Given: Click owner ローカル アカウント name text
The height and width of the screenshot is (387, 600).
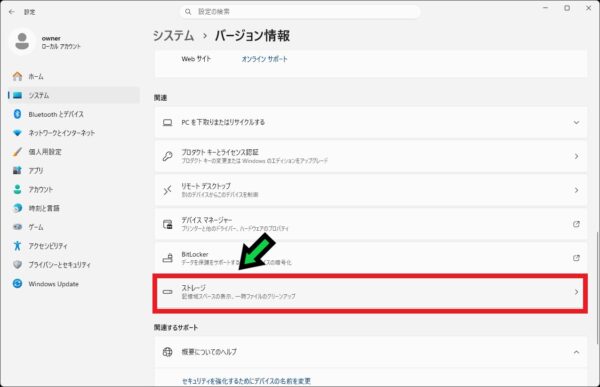Looking at the screenshot, I should pyautogui.click(x=61, y=42).
